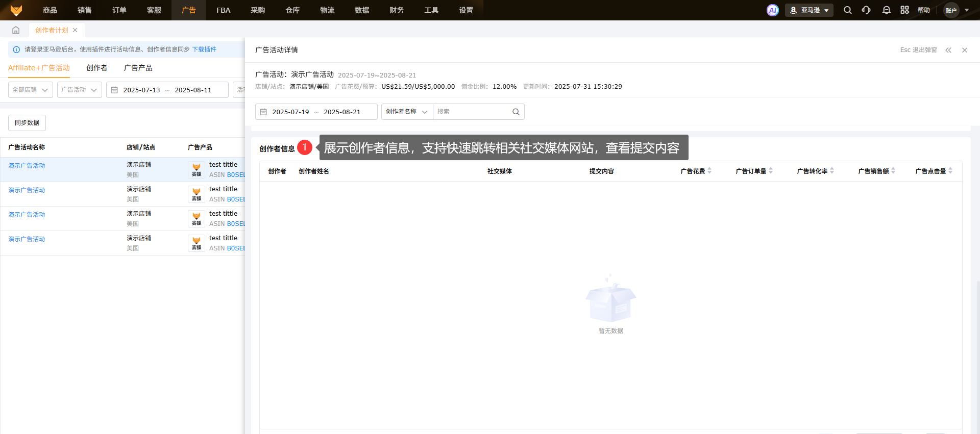980x434 pixels.
Task: Switch to the 创作者 tab
Action: [x=97, y=68]
